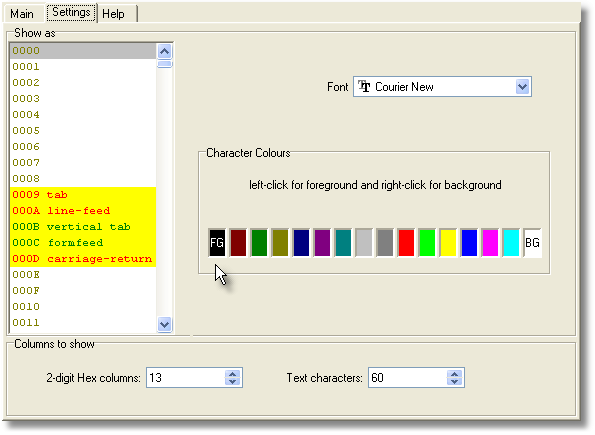
Task: Select the 000F row
Action: point(83,291)
